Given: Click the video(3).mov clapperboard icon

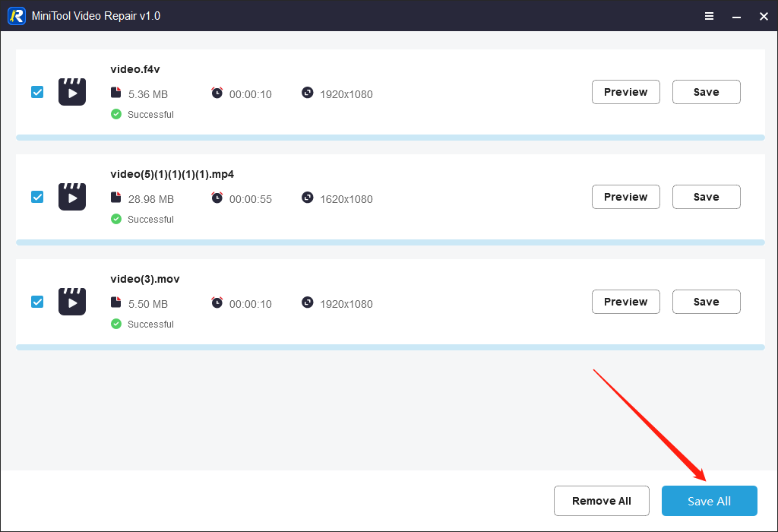Looking at the screenshot, I should click(x=72, y=302).
